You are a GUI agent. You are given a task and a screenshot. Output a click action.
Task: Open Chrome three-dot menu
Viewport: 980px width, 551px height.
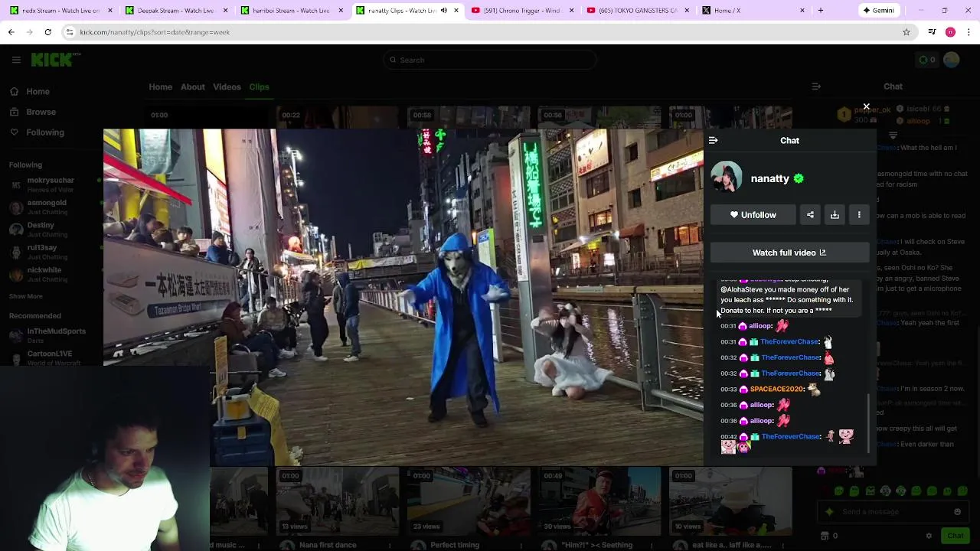pyautogui.click(x=969, y=32)
